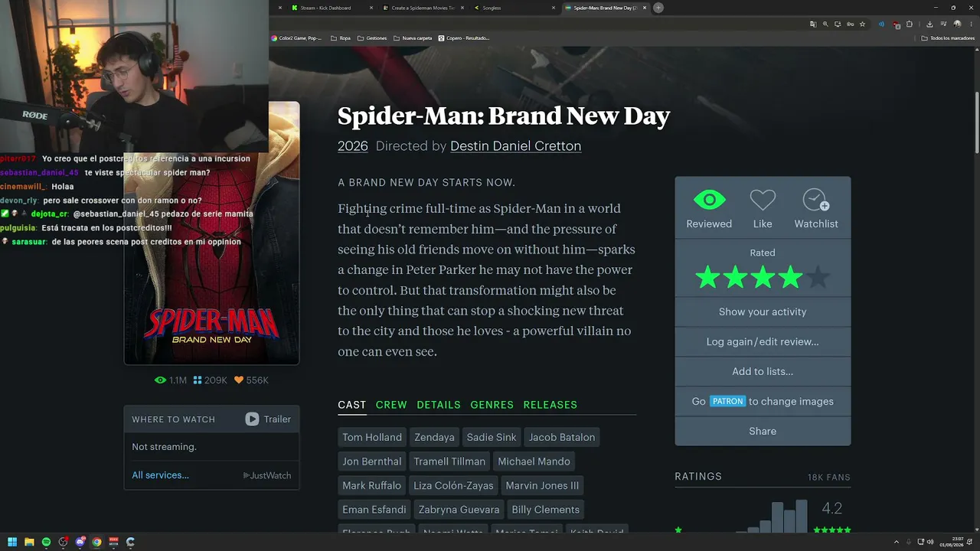Image resolution: width=980 pixels, height=551 pixels.
Task: Switch to the Create a Spiderman Movies Tier tab
Action: 423,8
